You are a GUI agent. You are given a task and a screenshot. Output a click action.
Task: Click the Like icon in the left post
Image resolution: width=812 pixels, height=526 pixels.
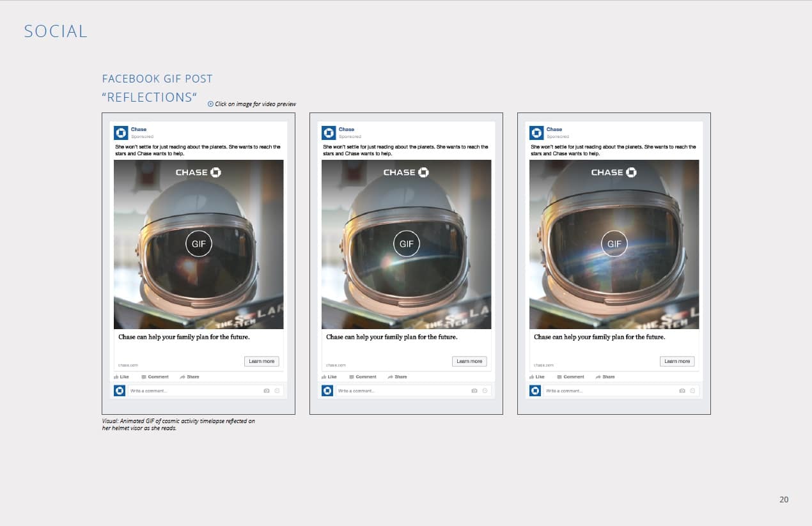(x=116, y=377)
